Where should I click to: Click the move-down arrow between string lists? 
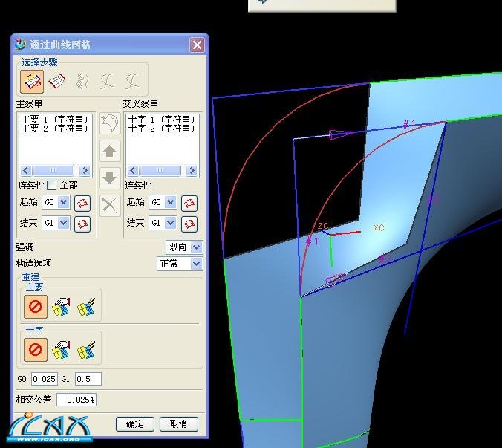coord(109,178)
